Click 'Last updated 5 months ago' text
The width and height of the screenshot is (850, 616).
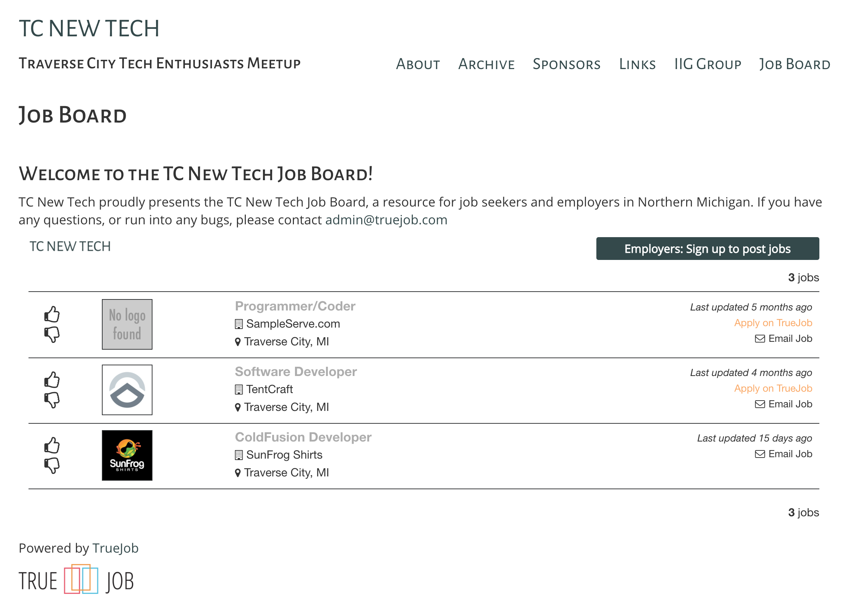(x=751, y=308)
